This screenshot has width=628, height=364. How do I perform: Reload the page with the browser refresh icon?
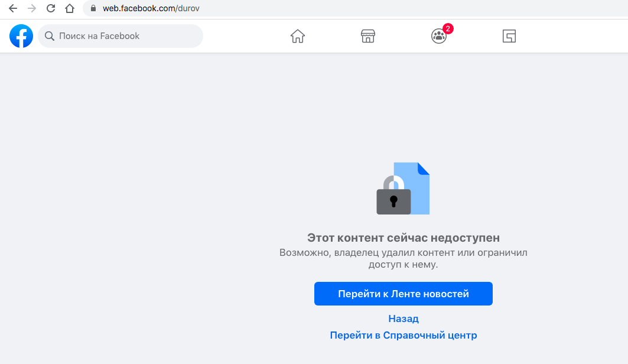[51, 9]
